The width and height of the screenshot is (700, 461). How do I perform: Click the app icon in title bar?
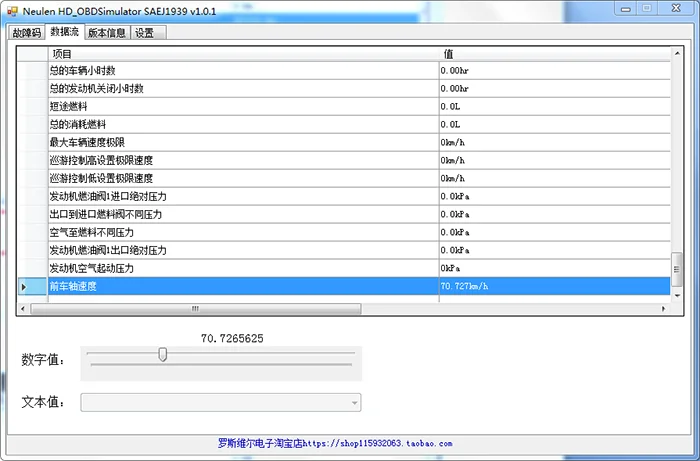pyautogui.click(x=12, y=11)
